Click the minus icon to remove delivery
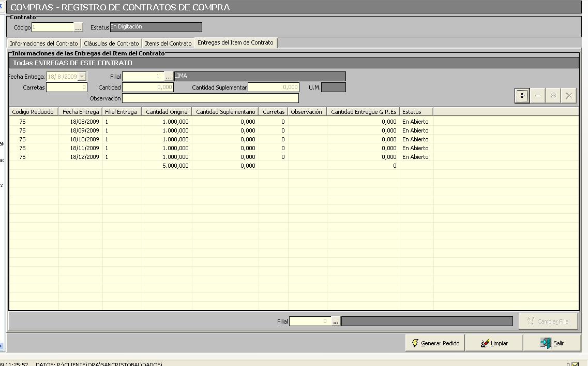The height and width of the screenshot is (366, 588). tap(538, 96)
